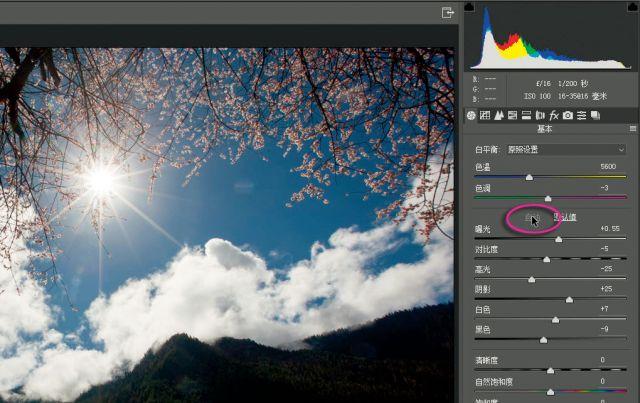The height and width of the screenshot is (403, 640).
Task: Click the 清晰度 clarity slider handle
Action: pyautogui.click(x=551, y=371)
